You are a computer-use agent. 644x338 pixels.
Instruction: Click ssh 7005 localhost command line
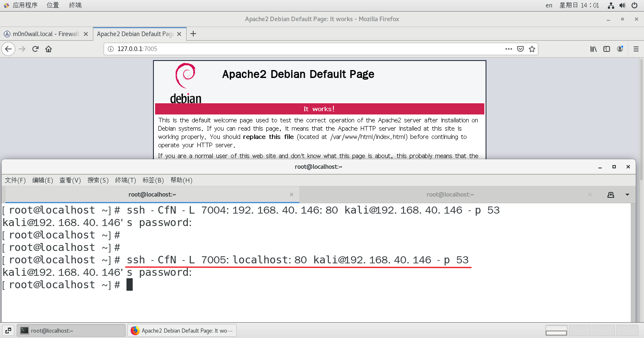click(297, 260)
